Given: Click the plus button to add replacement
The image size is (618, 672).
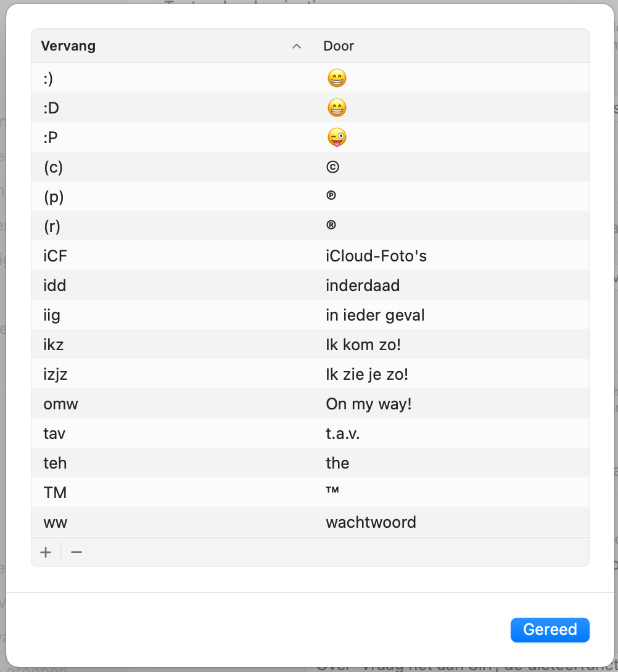Looking at the screenshot, I should click(x=46, y=552).
